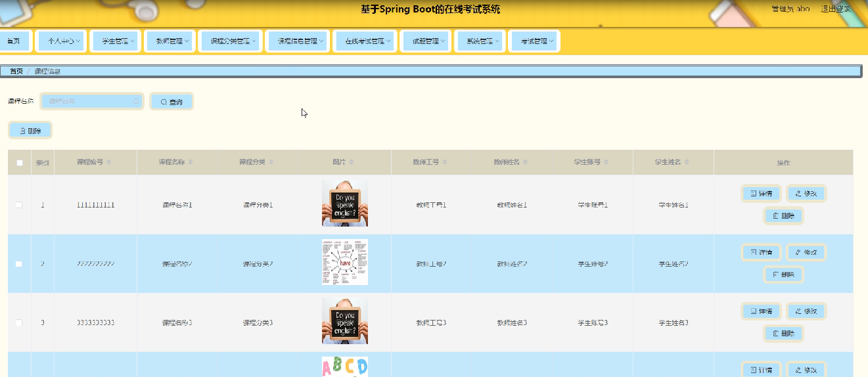Click 删除 in course row 3
The height and width of the screenshot is (377, 868).
click(x=783, y=334)
